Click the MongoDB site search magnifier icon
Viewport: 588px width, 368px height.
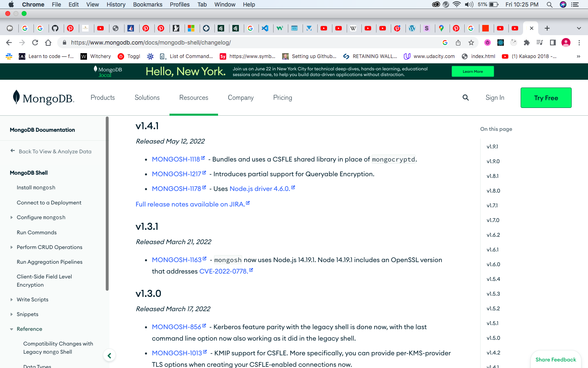coord(465,98)
